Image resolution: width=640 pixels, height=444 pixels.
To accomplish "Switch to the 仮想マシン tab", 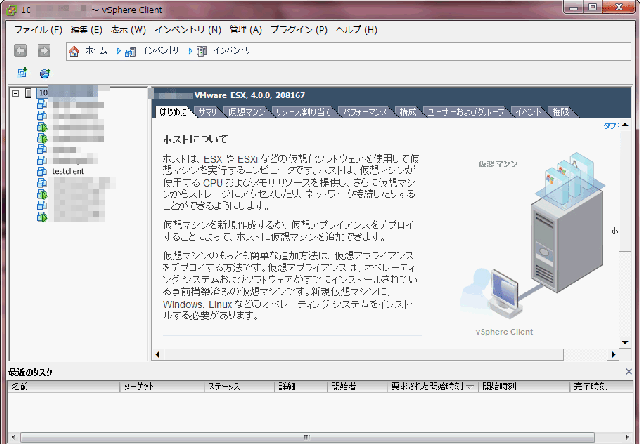I will click(x=247, y=112).
